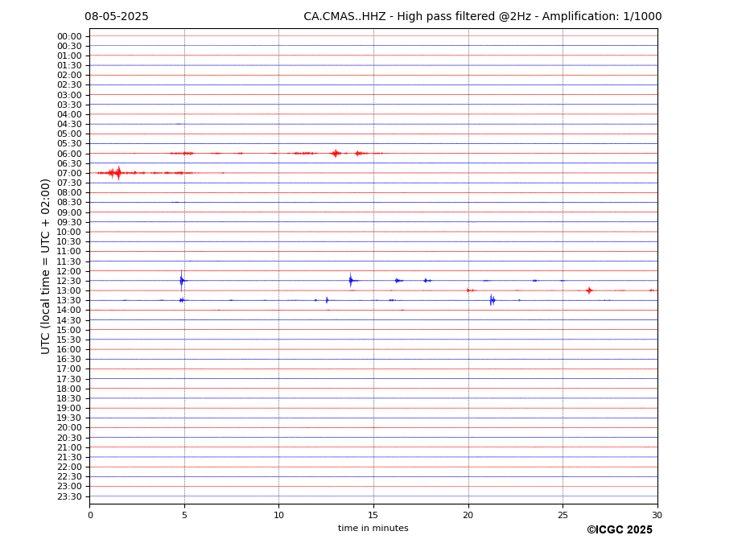The width and height of the screenshot is (746, 560).
Task: Select the 04:30 time row label
Action: (69, 125)
